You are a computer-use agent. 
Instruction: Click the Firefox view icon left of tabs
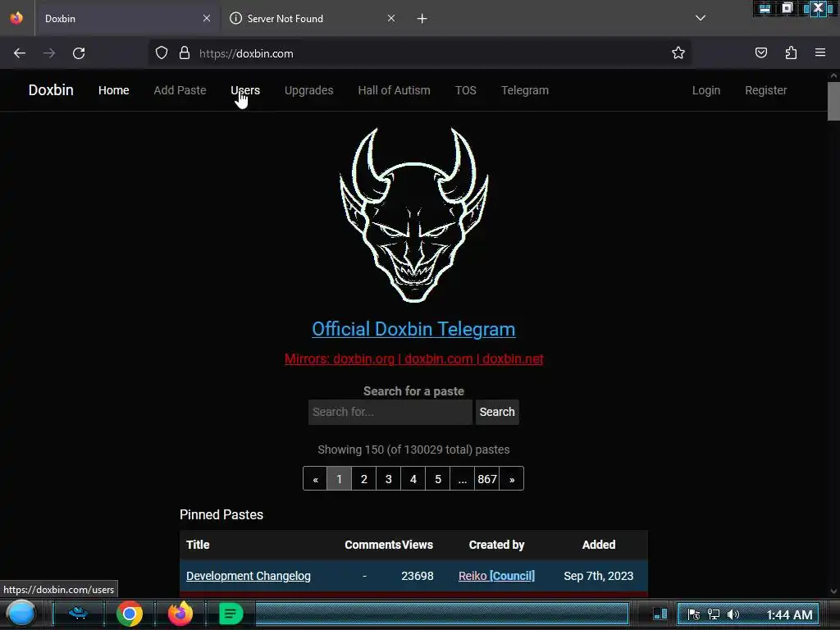tap(16, 18)
